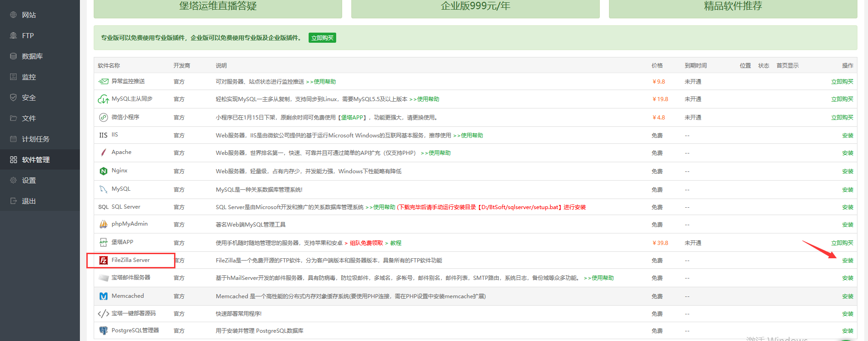Screen dimensions: 868x341
Task: Click the Memcached logo icon
Action: pyautogui.click(x=103, y=296)
